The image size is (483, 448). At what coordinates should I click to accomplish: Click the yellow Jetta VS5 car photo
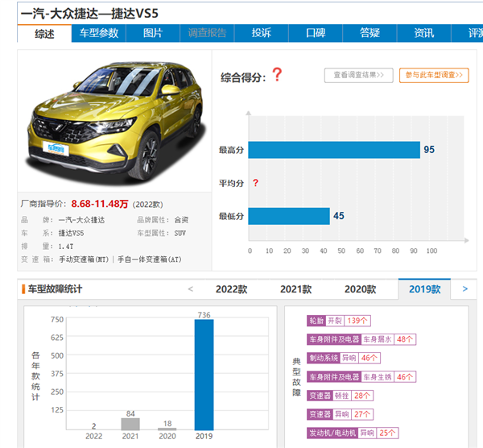pos(115,122)
